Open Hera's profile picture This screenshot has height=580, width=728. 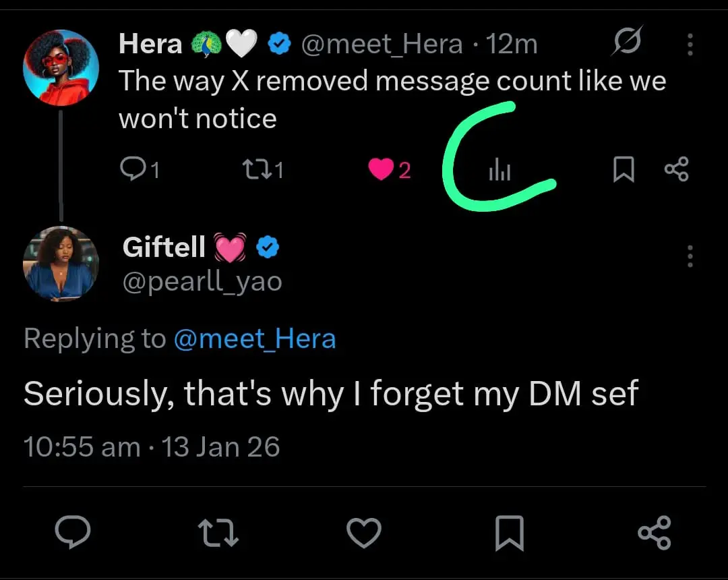[x=61, y=68]
